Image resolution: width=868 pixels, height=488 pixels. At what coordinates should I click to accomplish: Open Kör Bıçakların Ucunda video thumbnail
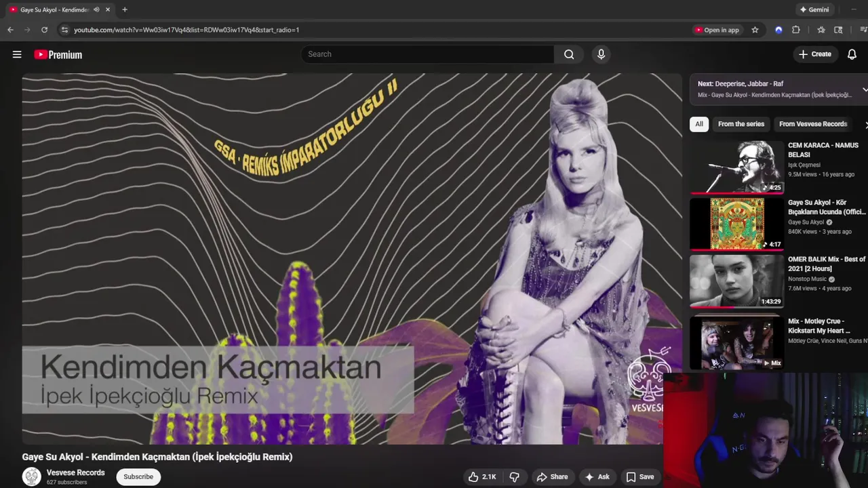pyautogui.click(x=736, y=224)
